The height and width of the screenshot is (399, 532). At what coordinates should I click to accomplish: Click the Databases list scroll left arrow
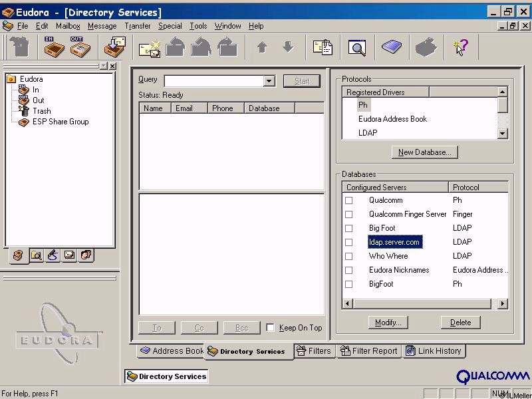347,303
